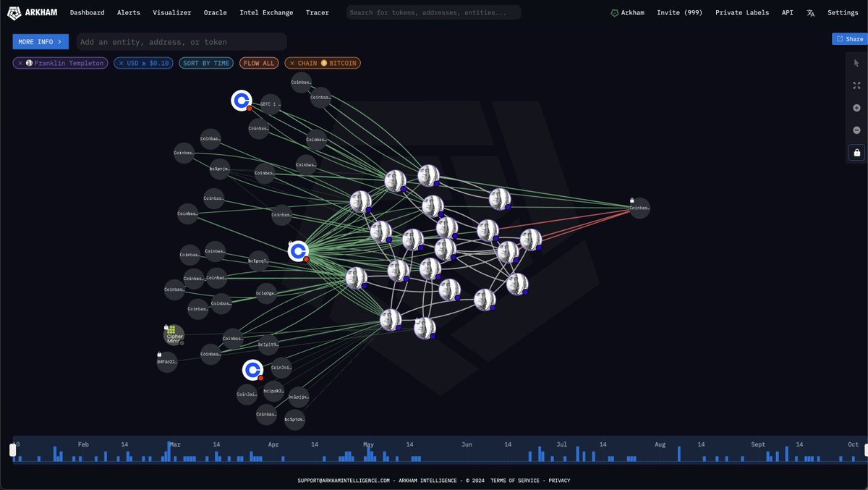Select the bc1q0ga address node
868x490 pixels.
point(265,293)
